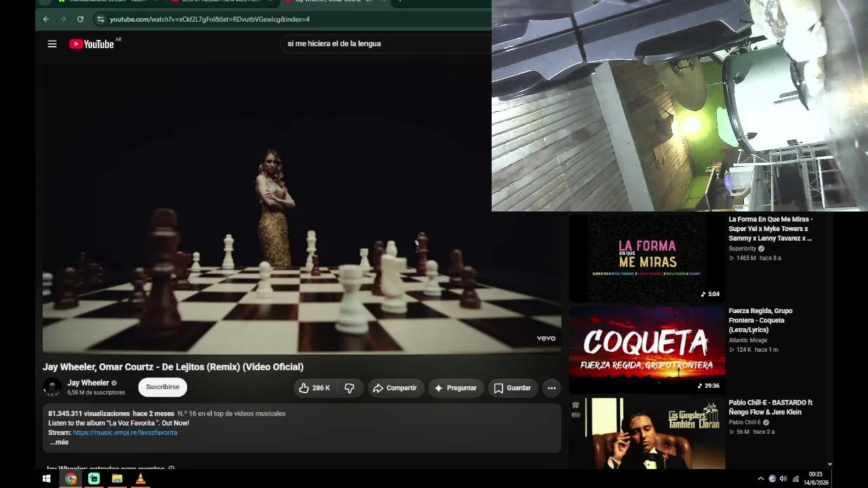Dislike the video with the thumbs down button
The image size is (868, 488).
pos(350,388)
